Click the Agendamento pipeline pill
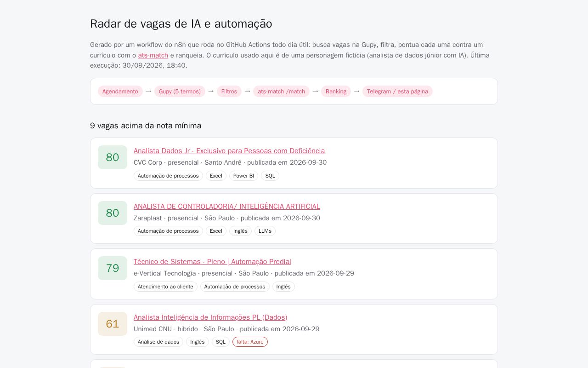 click(120, 92)
